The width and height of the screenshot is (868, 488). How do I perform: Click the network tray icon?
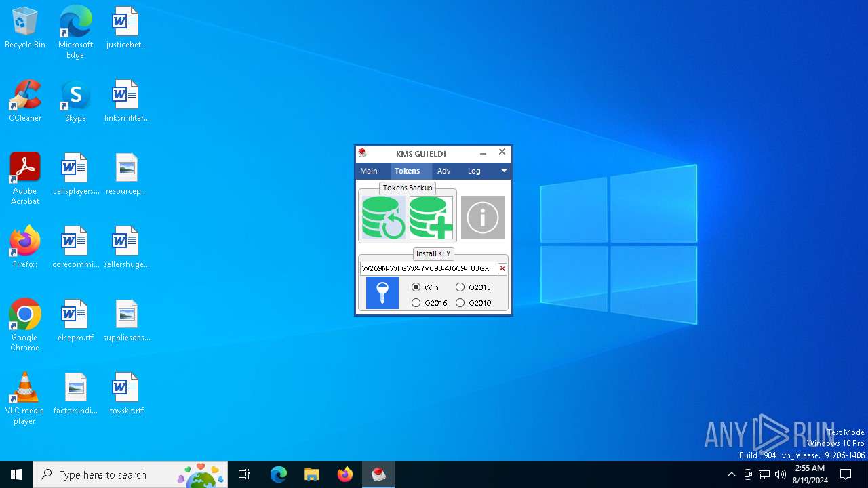click(x=764, y=474)
